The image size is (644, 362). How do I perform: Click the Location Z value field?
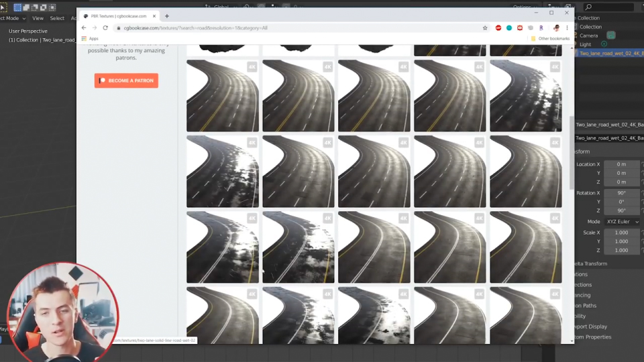[621, 182]
